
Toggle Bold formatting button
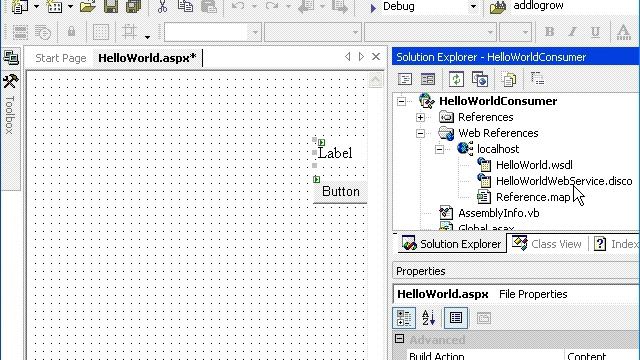tap(550, 31)
